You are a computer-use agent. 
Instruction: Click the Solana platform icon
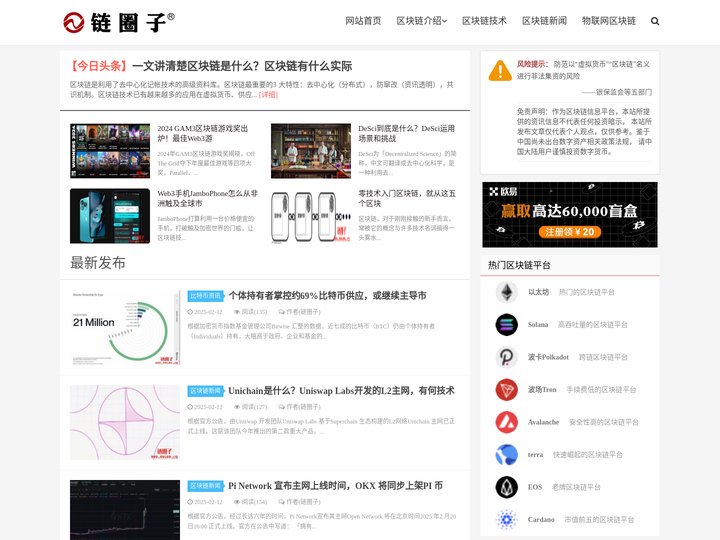(x=506, y=325)
